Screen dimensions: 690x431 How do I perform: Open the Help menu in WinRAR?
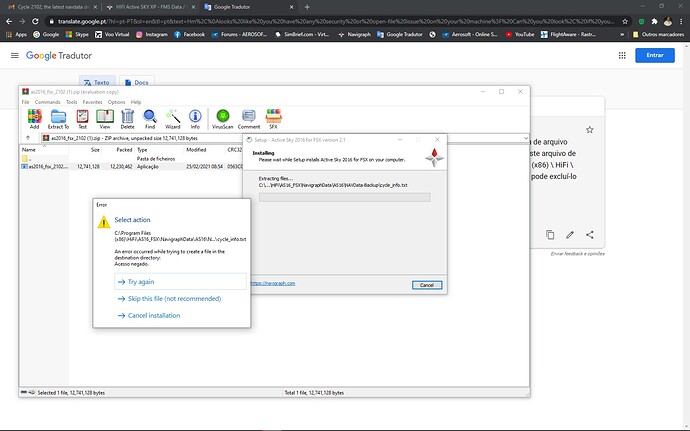point(136,102)
